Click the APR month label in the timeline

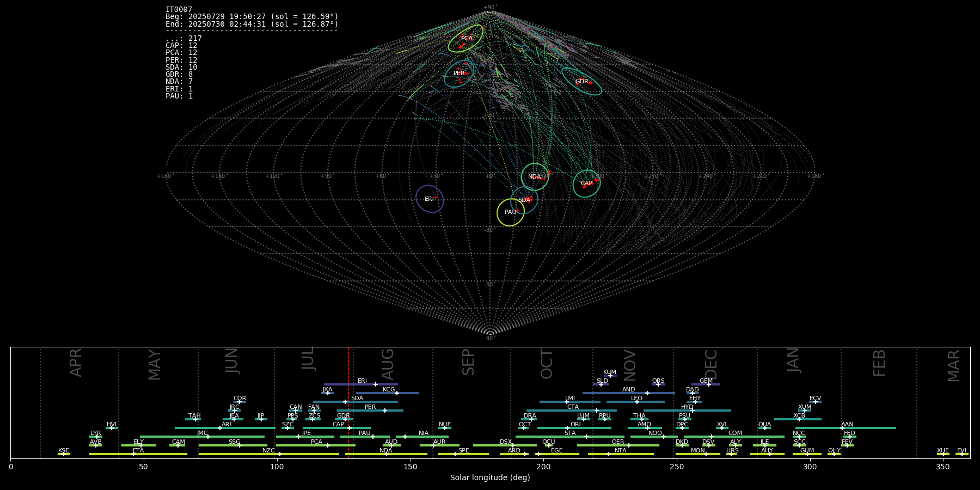(76, 363)
